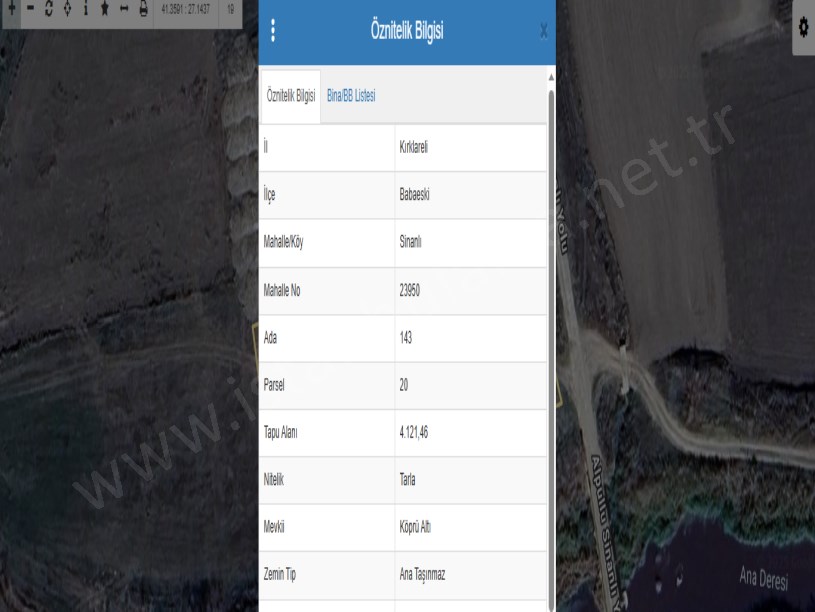
Task: Click the star favorites icon
Action: (104, 9)
